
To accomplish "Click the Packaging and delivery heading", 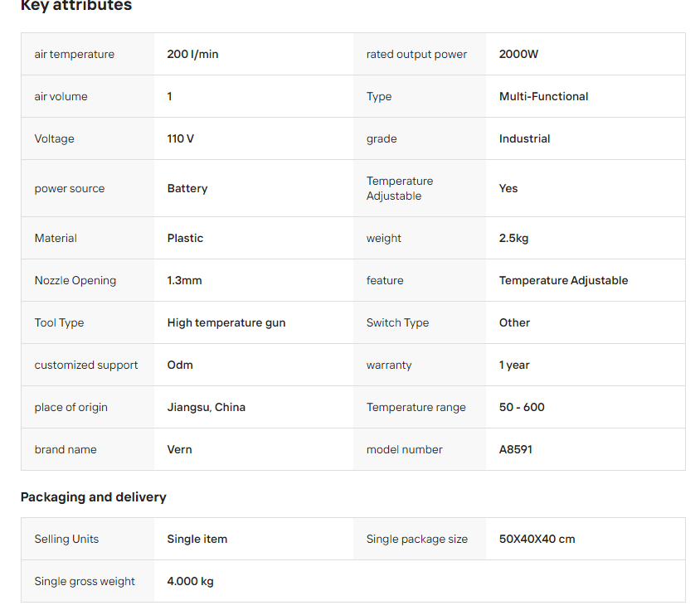I will coord(93,497).
